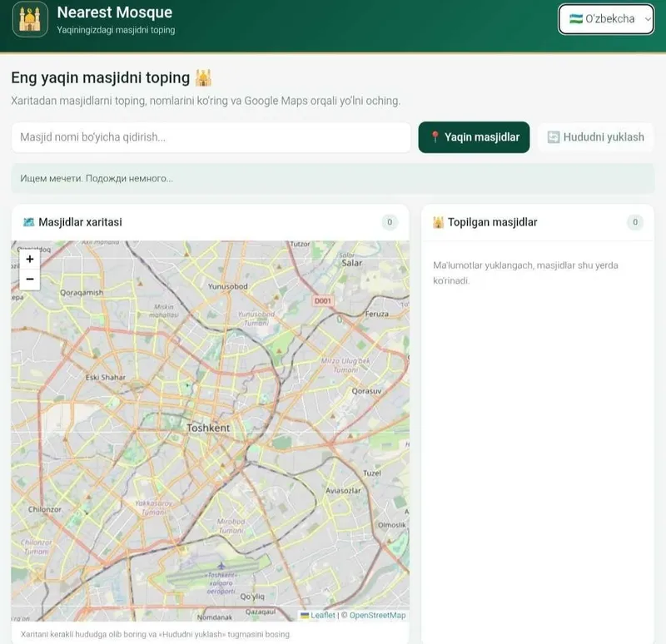
Task: Click the dropdown chevron next to O'zbekcha
Action: point(648,19)
